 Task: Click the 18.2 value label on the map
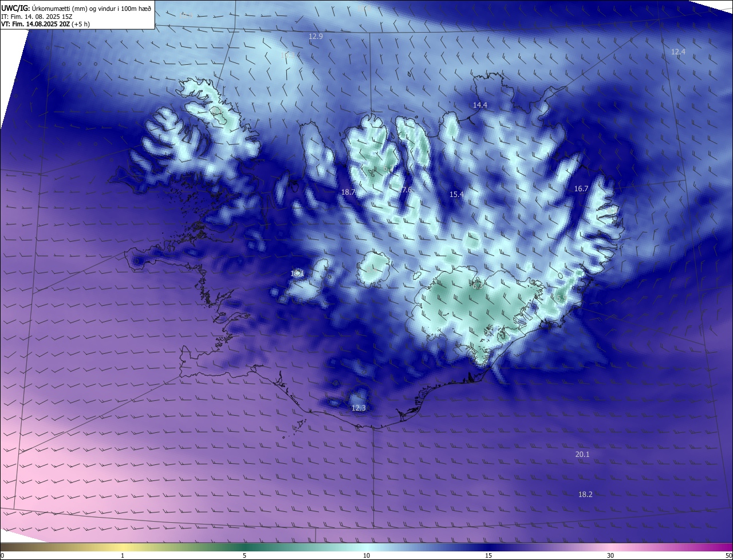click(x=585, y=494)
